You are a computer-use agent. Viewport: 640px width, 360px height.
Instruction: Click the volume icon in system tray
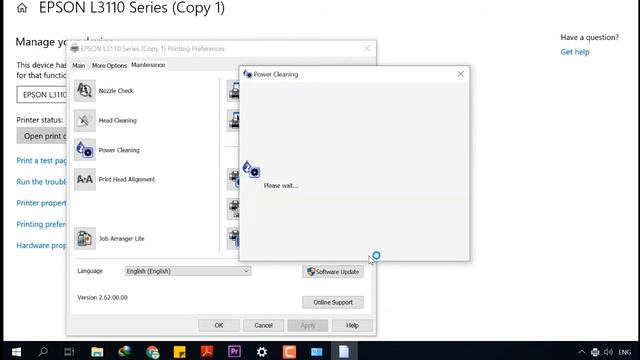(608, 352)
